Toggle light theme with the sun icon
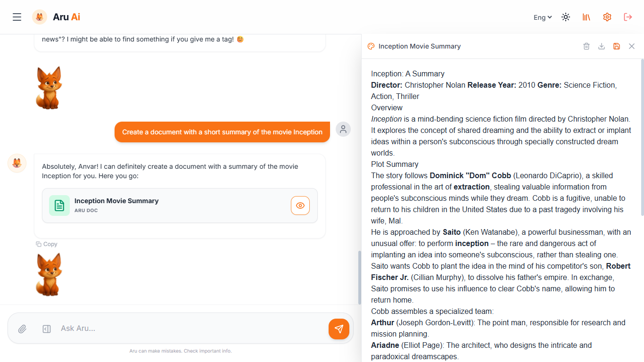The image size is (644, 362). pyautogui.click(x=565, y=17)
